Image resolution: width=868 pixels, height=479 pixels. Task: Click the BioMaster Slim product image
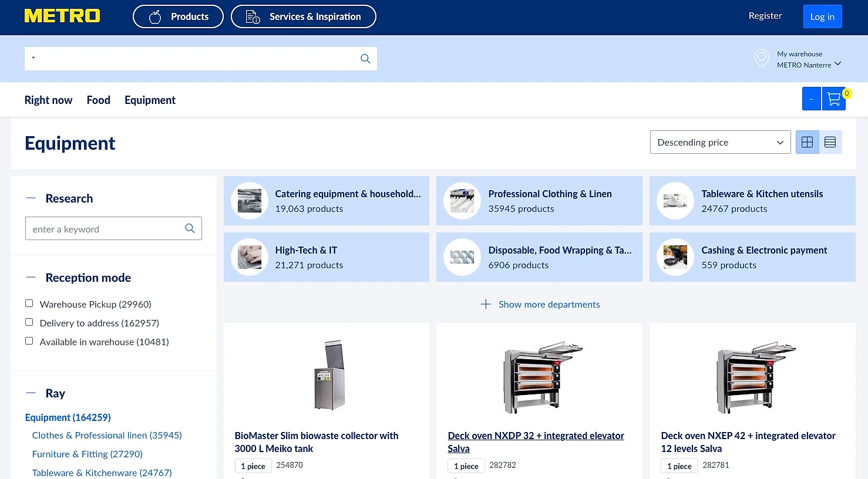tap(329, 375)
